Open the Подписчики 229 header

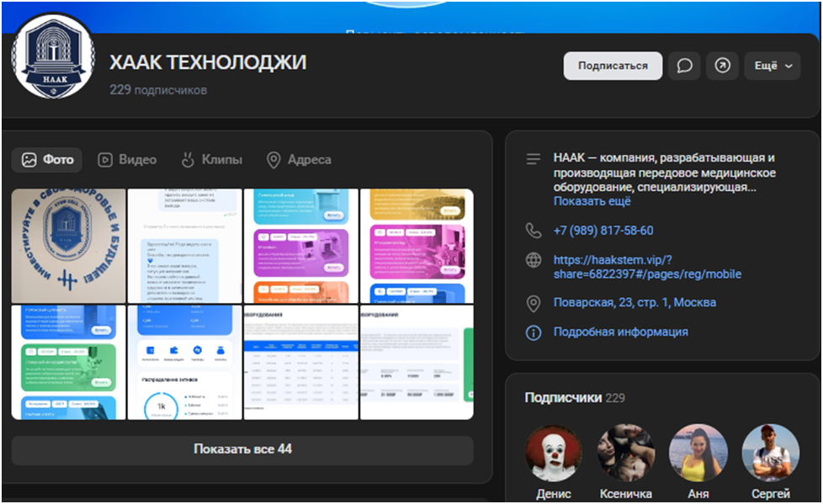tap(575, 398)
